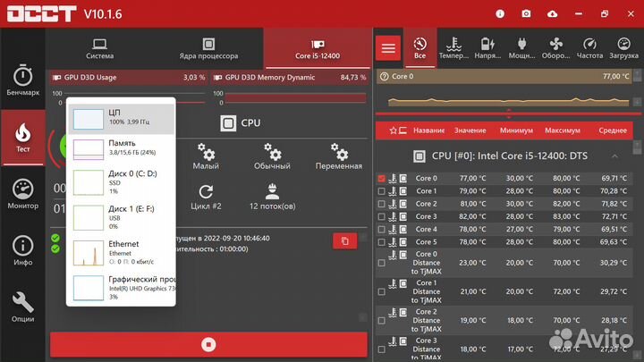Uncheck the Core 0 graph checkbox
Screen dimensions: 644x362
(x=382, y=179)
